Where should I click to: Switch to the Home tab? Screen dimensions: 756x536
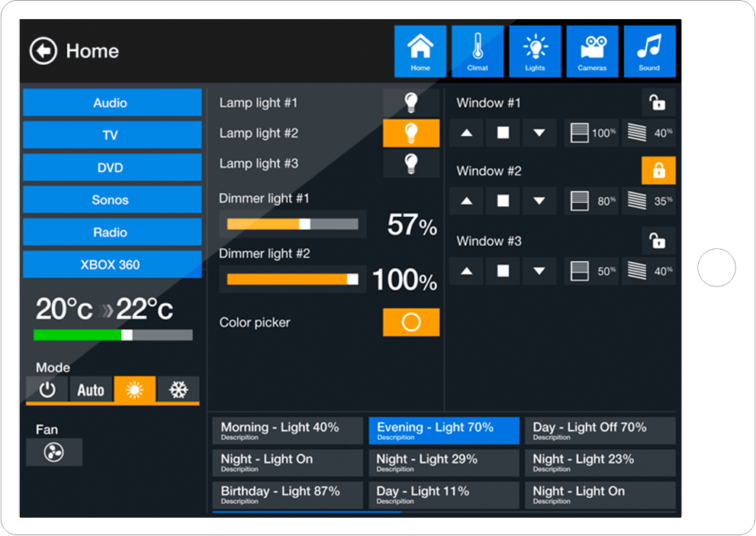pyautogui.click(x=420, y=51)
